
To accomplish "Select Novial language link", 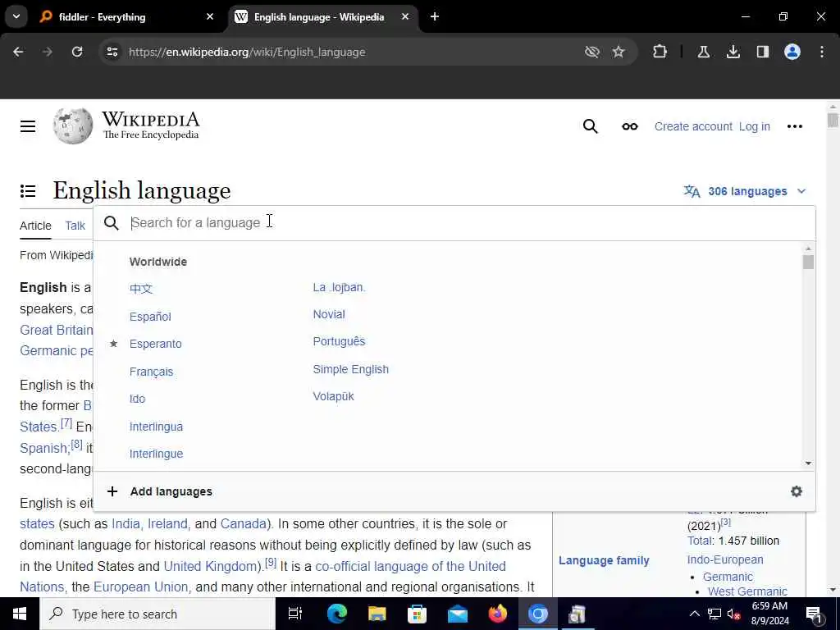I will 329,314.
